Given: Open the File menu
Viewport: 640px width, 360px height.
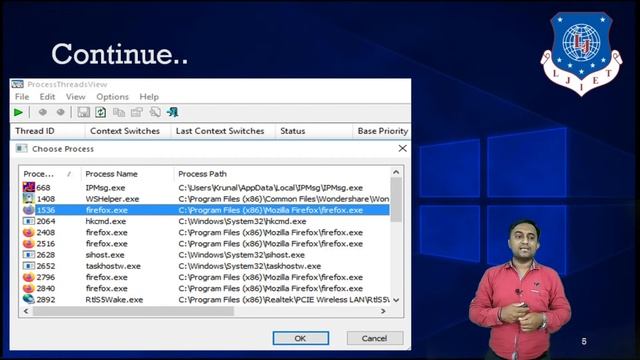Looking at the screenshot, I should pos(22,97).
